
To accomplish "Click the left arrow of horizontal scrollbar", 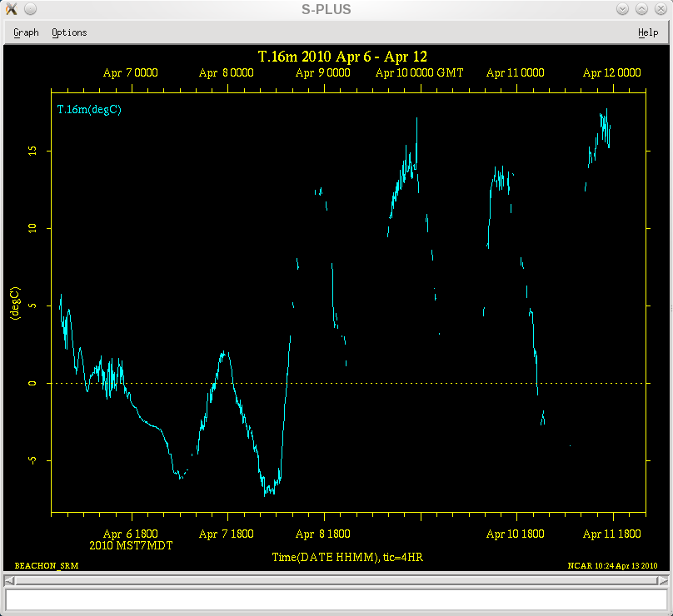I will tap(9, 580).
